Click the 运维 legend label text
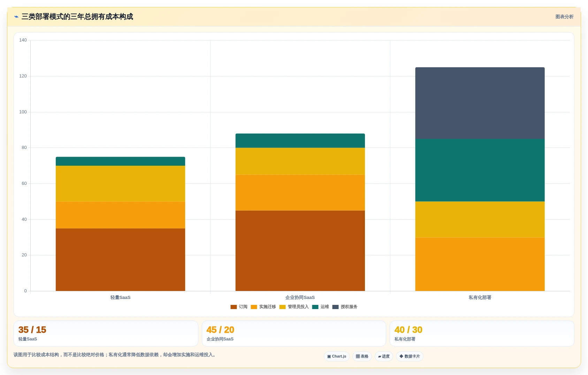 (324, 307)
